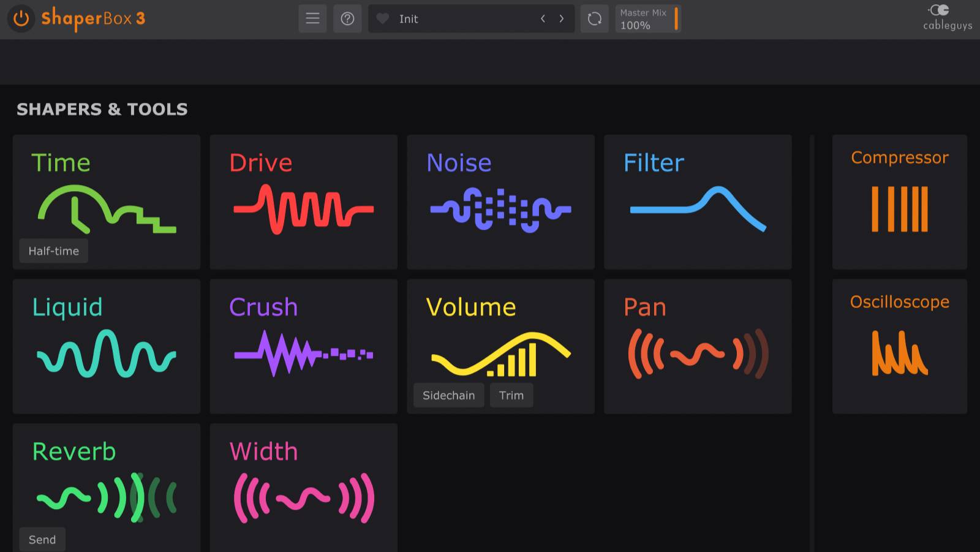Image resolution: width=980 pixels, height=552 pixels.
Task: Add the Reverb shaper icon
Action: pos(107,497)
